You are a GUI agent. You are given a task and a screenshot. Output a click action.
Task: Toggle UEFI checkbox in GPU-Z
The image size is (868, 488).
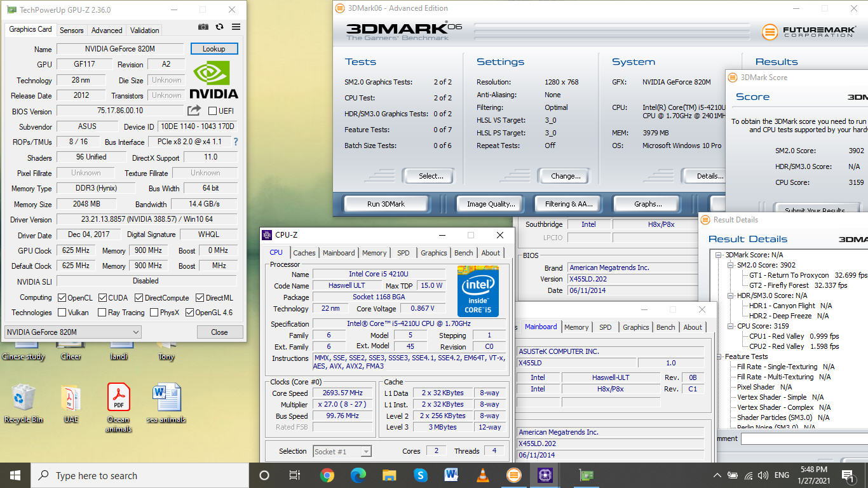click(x=212, y=111)
